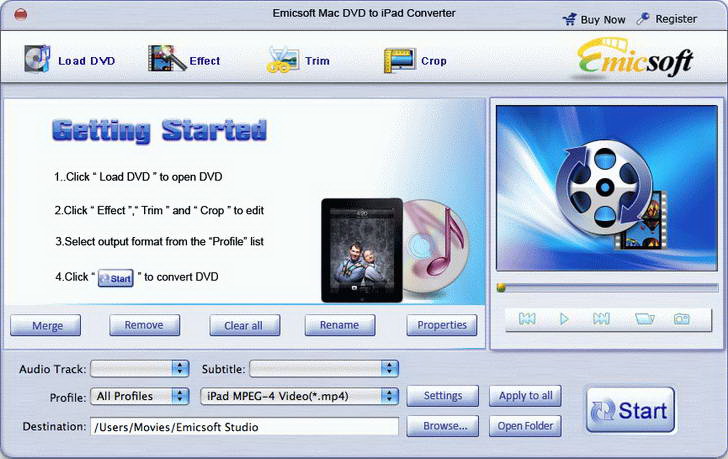The height and width of the screenshot is (459, 728).
Task: Click the Buy Now link
Action: coord(603,19)
